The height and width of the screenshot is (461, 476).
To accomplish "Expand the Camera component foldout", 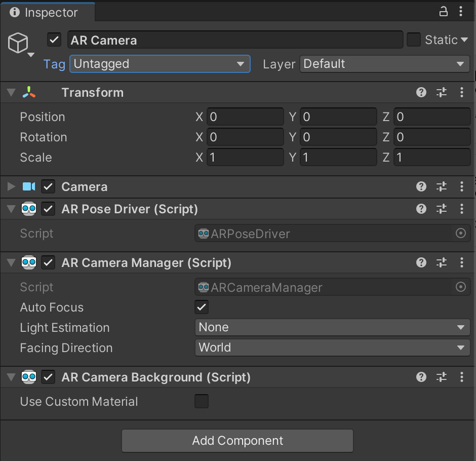I will tap(11, 186).
